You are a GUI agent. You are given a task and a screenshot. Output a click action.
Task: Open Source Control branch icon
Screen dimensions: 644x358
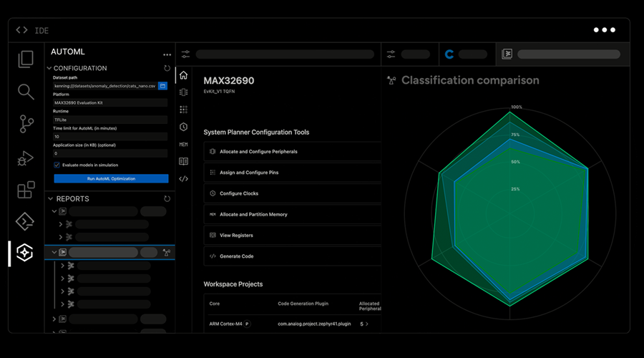pyautogui.click(x=26, y=124)
